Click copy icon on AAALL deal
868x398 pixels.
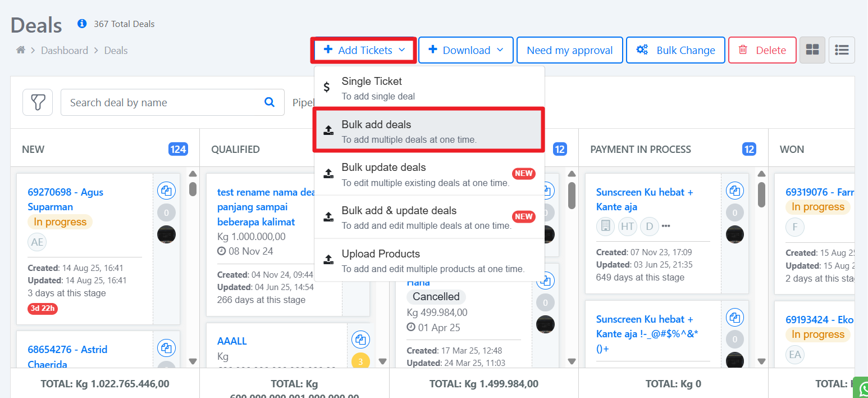(x=360, y=340)
